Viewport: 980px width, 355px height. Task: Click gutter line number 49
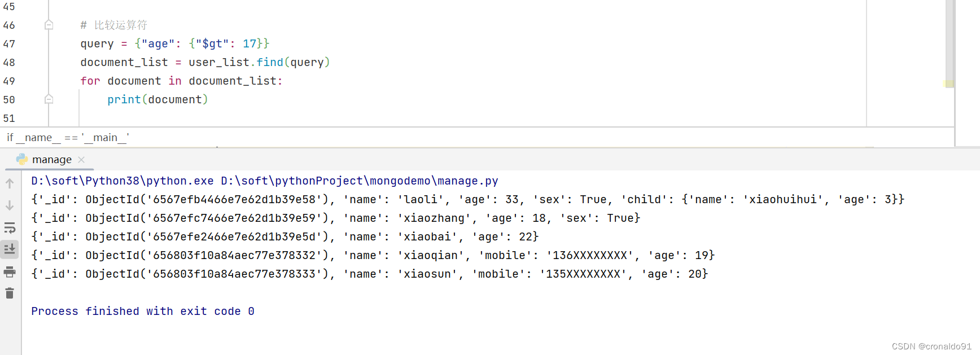coord(9,81)
